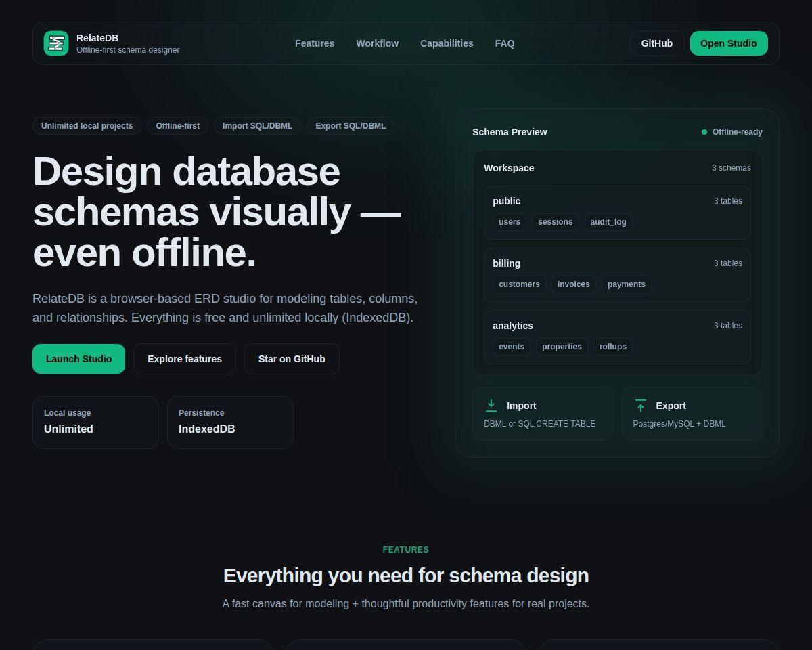Click the Explore features button
The height and width of the screenshot is (650, 812).
click(x=185, y=359)
